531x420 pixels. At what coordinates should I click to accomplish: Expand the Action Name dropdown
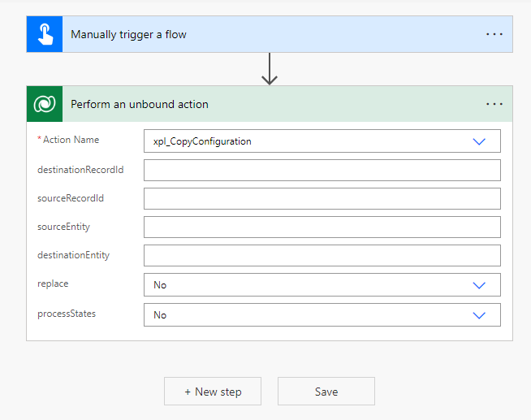(x=479, y=141)
